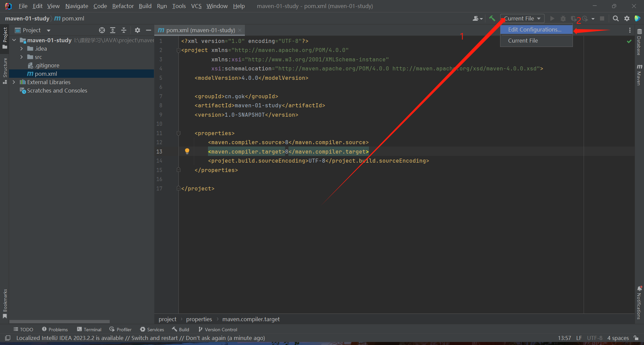Screen dimensions: 644x345
Task: Open the VCS menu
Action: [196, 6]
